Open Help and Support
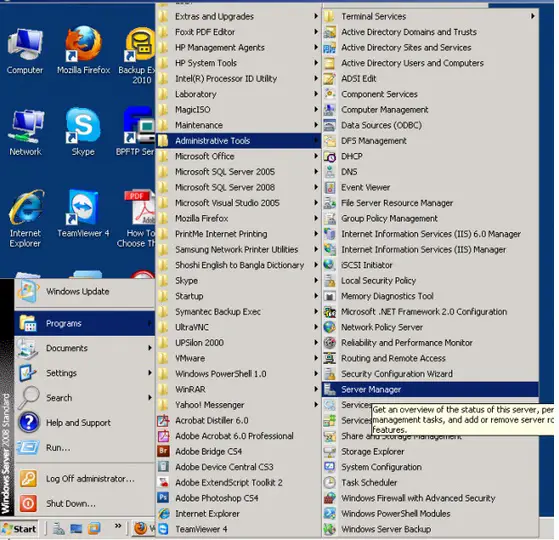 [84, 423]
